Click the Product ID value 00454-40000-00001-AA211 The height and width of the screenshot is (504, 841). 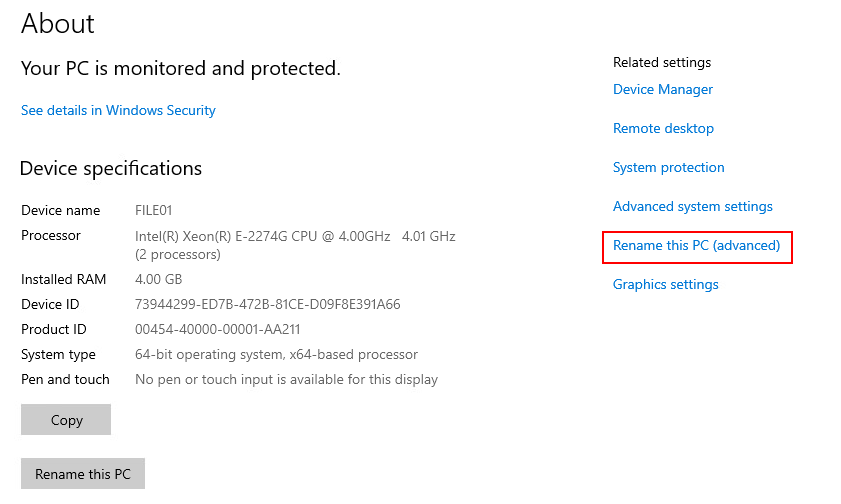(x=217, y=329)
